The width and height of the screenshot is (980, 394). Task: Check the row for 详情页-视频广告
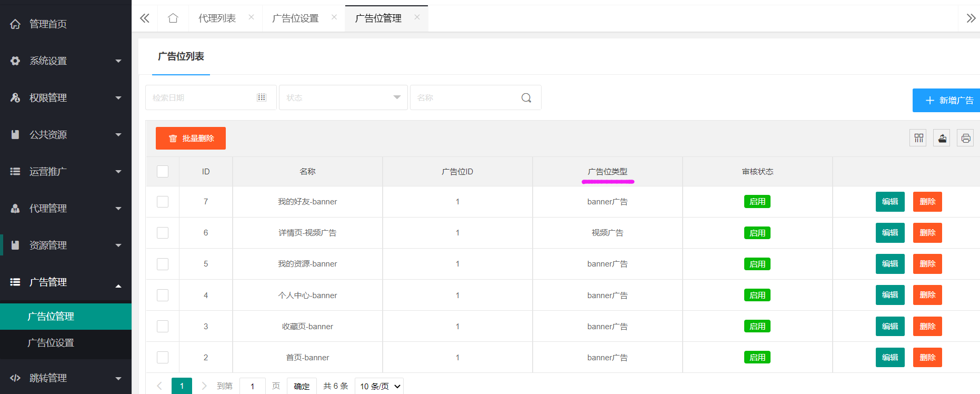point(163,233)
